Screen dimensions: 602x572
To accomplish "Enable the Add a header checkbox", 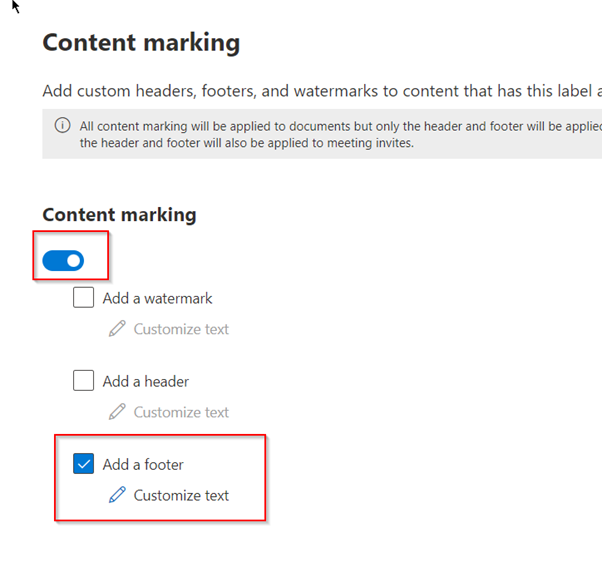I will 84,381.
